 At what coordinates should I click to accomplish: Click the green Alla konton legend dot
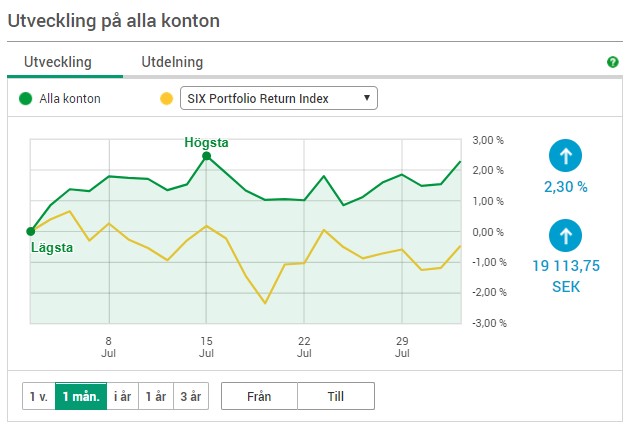click(26, 98)
